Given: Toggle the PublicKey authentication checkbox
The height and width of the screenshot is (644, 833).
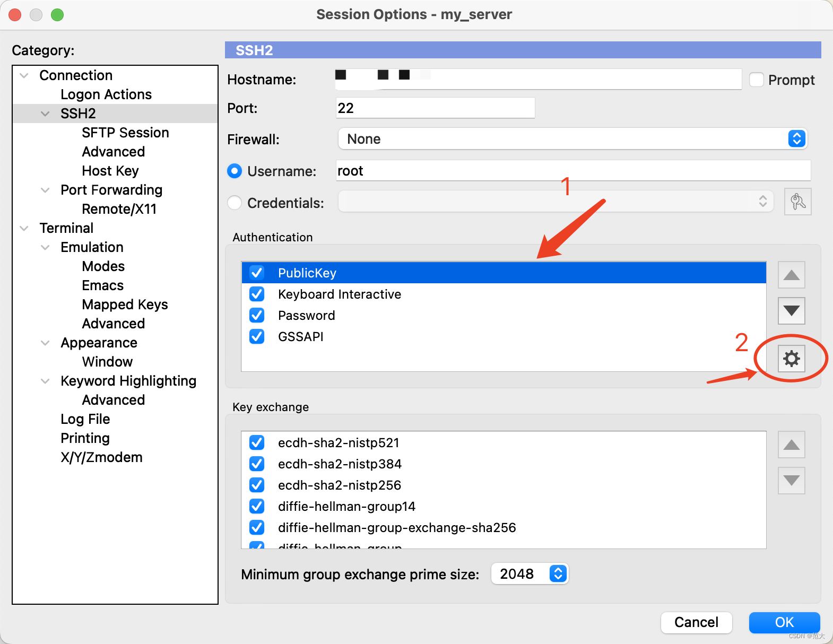Looking at the screenshot, I should pyautogui.click(x=257, y=273).
